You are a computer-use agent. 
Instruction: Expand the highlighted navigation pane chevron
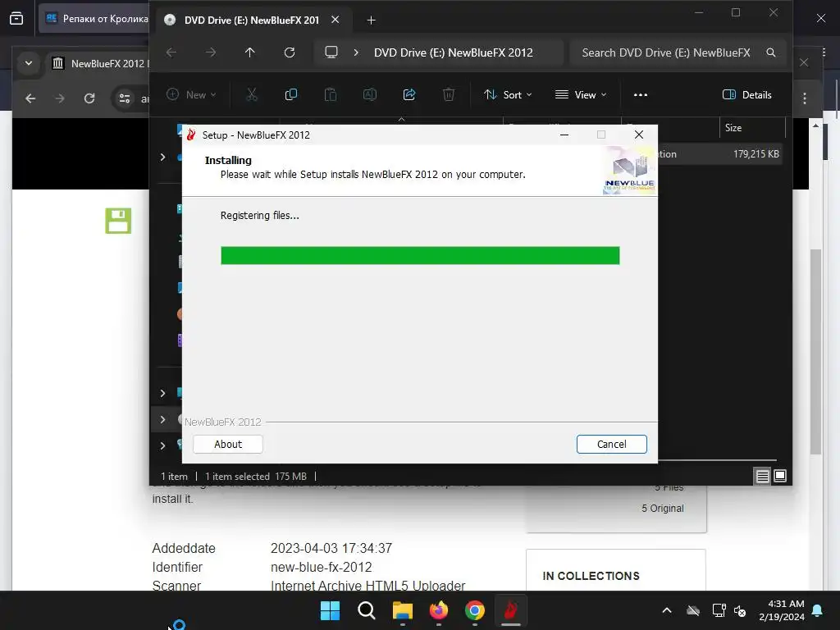coord(163,419)
